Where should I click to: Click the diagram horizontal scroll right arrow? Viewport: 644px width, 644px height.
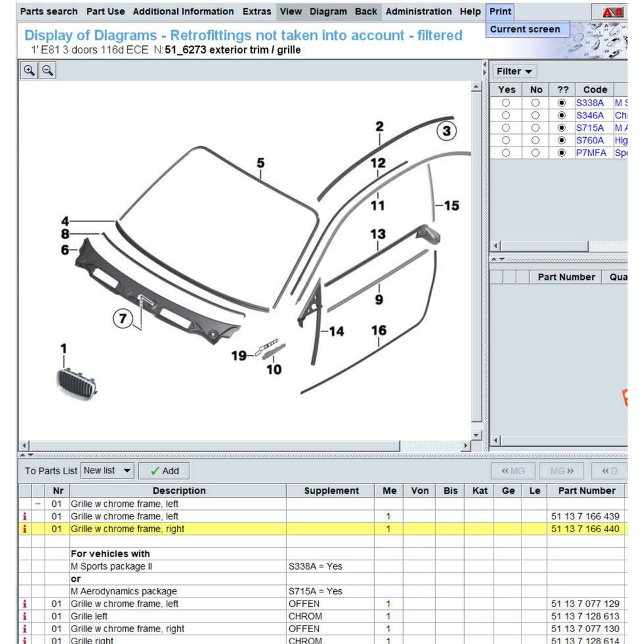point(465,446)
